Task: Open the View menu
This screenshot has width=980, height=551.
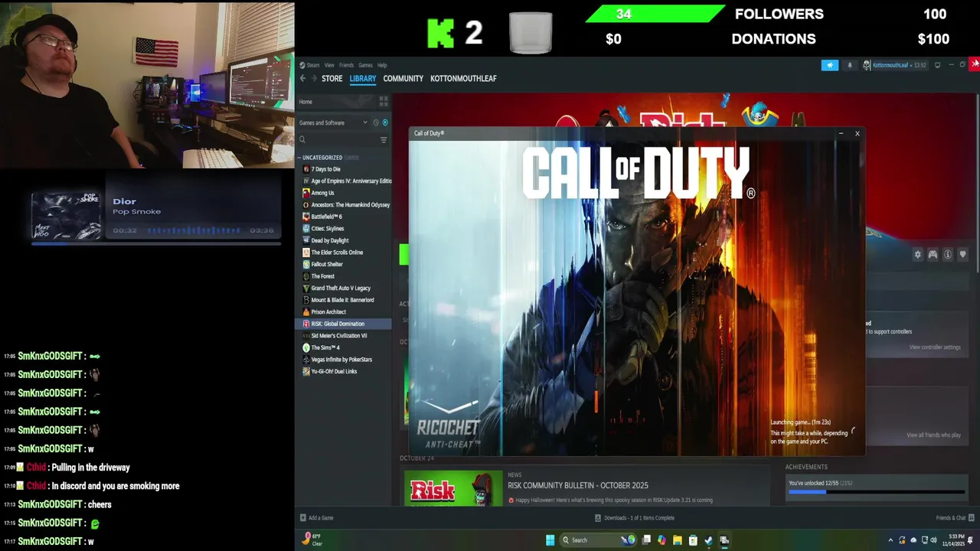Action: point(329,65)
